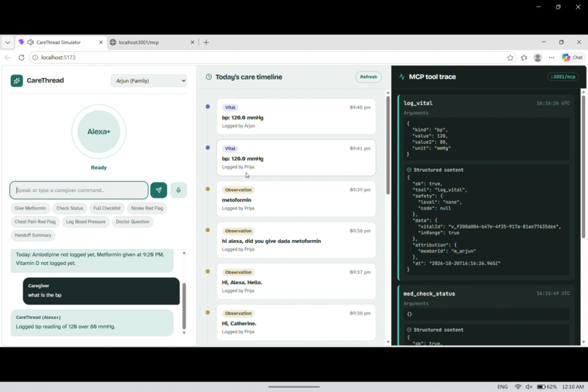Click the 'Hi, Alexa. Hello.' observation card
The height and width of the screenshot is (392, 588).
coord(296,281)
